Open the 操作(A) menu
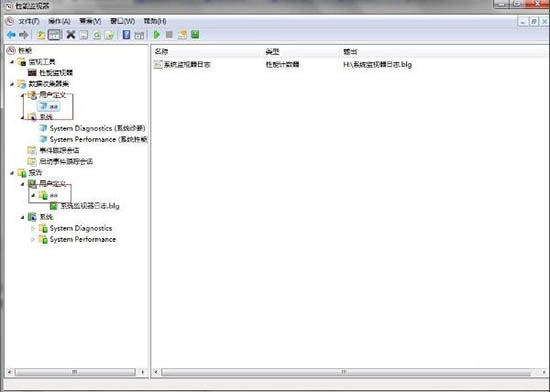 (x=59, y=21)
